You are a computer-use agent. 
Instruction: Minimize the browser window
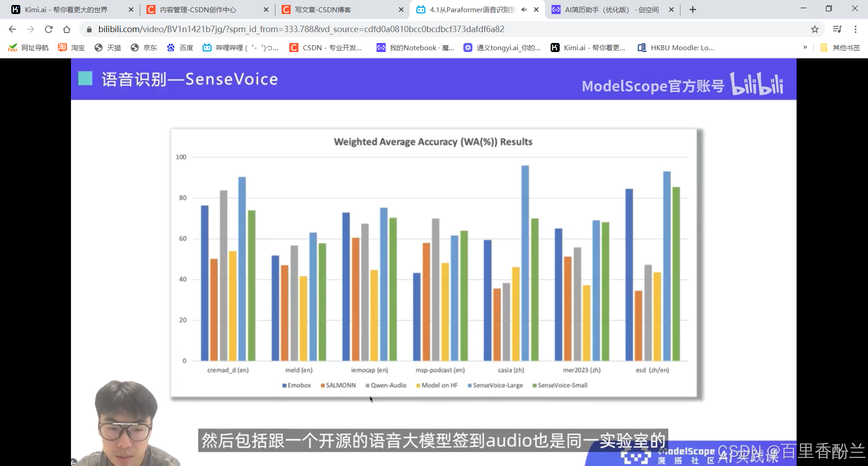pyautogui.click(x=803, y=8)
